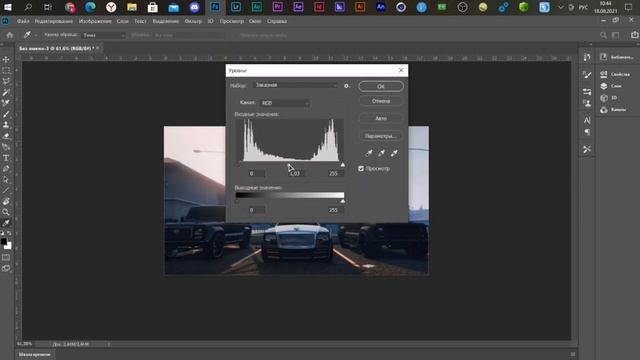Click the Авто button
Image resolution: width=640 pixels, height=360 pixels.
pos(380,118)
